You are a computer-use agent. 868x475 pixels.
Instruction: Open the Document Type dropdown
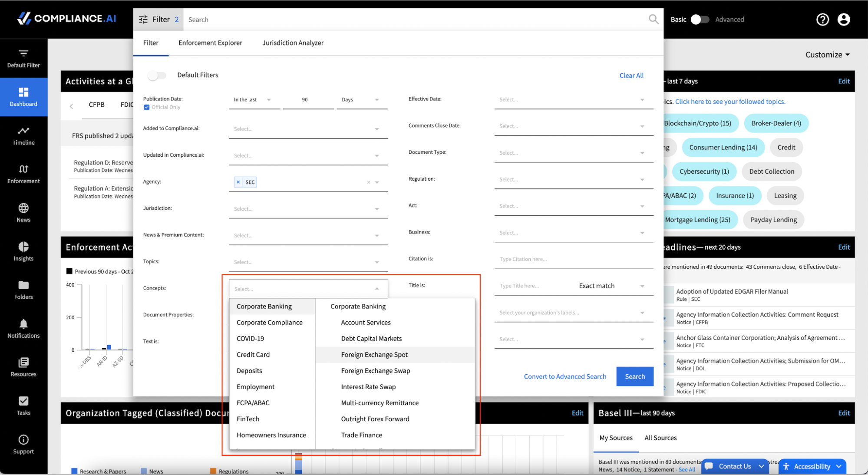(574, 153)
